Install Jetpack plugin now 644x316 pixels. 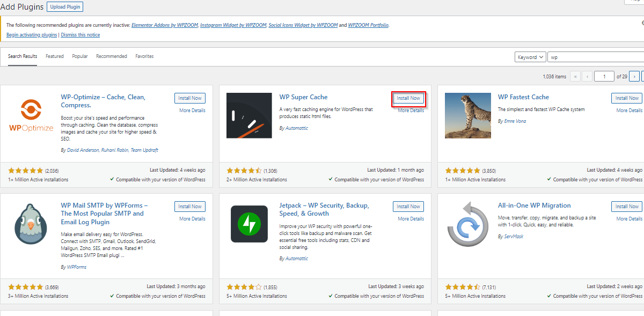(408, 207)
